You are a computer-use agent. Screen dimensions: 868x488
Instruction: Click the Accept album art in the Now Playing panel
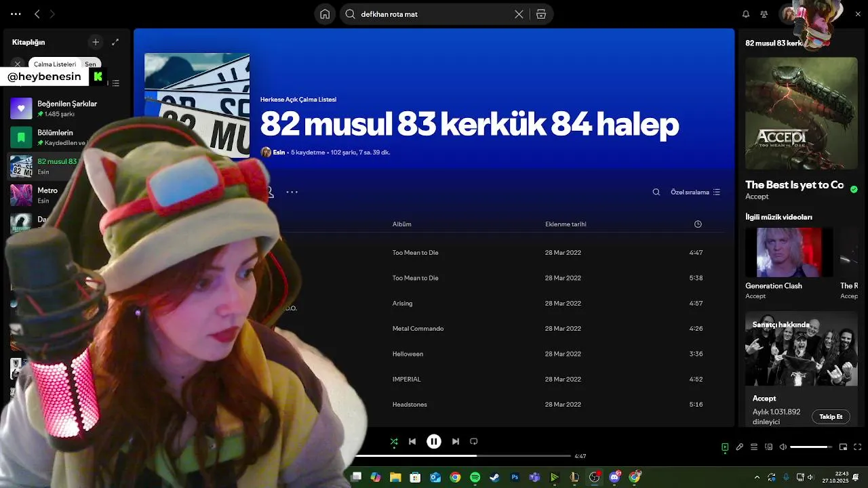tap(801, 113)
